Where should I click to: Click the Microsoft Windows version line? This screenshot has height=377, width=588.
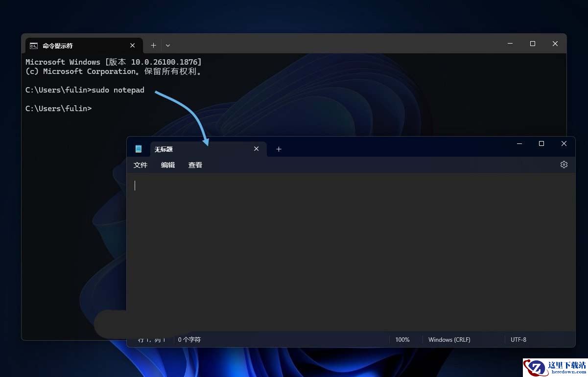pyautogui.click(x=114, y=62)
